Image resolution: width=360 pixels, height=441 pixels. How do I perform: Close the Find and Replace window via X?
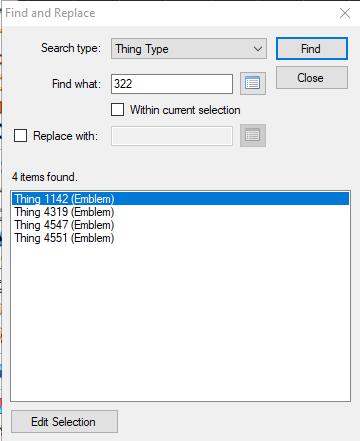[345, 13]
